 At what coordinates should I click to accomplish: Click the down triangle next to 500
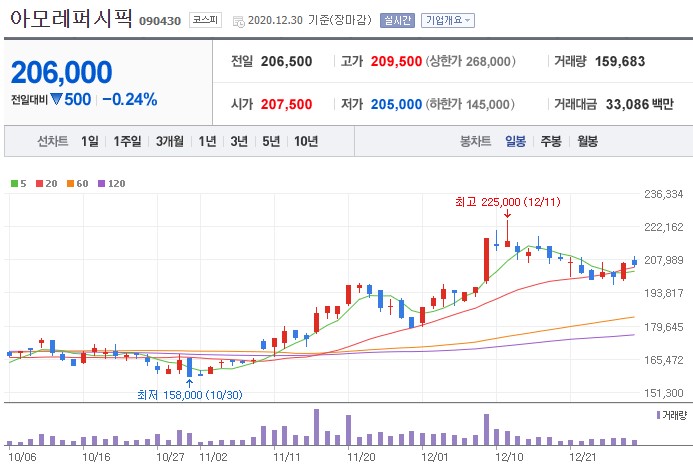pyautogui.click(x=56, y=99)
